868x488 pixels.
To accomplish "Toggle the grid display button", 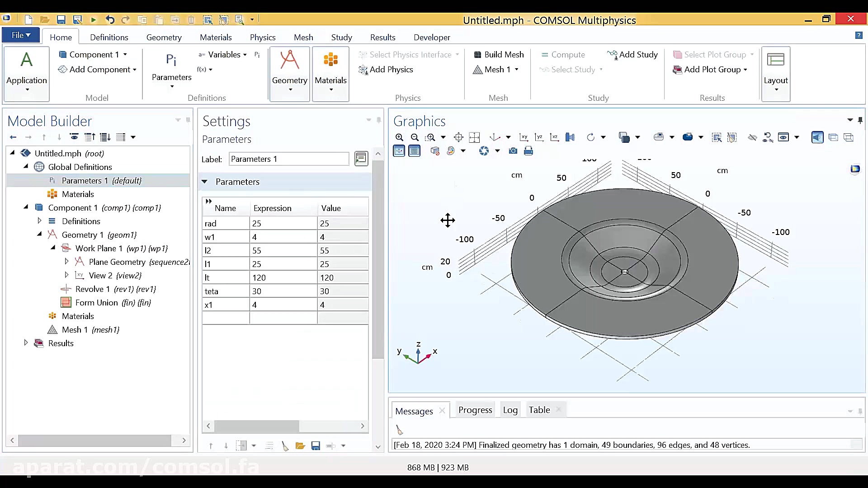I will pyautogui.click(x=414, y=151).
